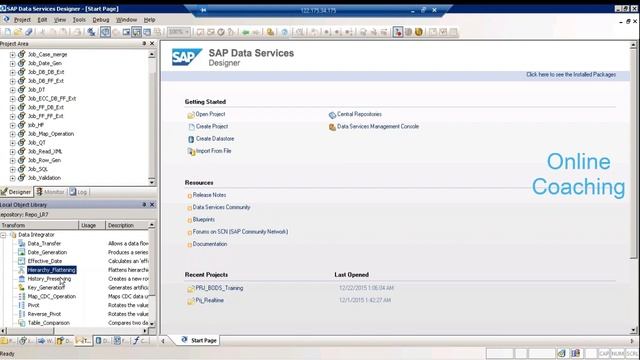Select the Hierarchy_Flattening transform
The width and height of the screenshot is (640, 360).
51,270
